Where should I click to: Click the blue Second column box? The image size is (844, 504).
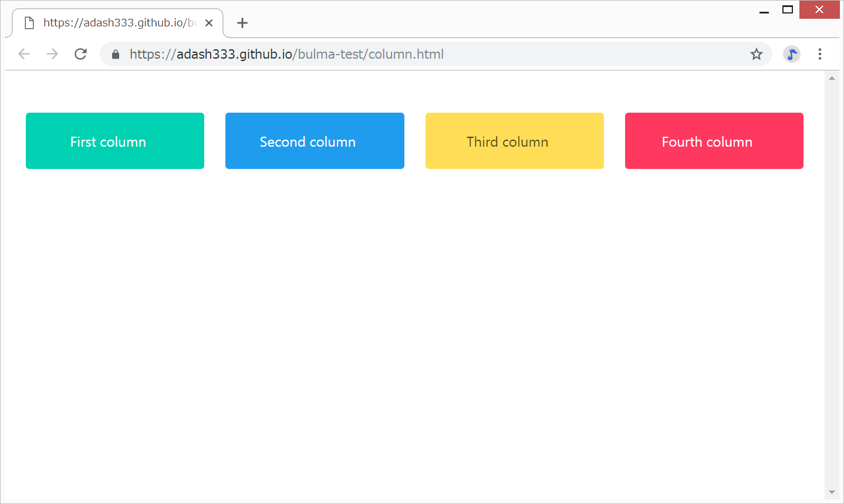(315, 141)
